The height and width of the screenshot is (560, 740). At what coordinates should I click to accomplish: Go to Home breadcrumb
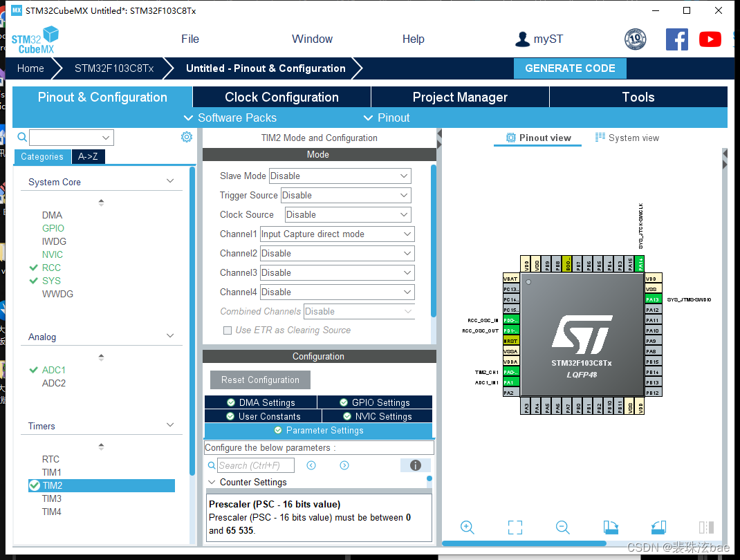click(30, 68)
